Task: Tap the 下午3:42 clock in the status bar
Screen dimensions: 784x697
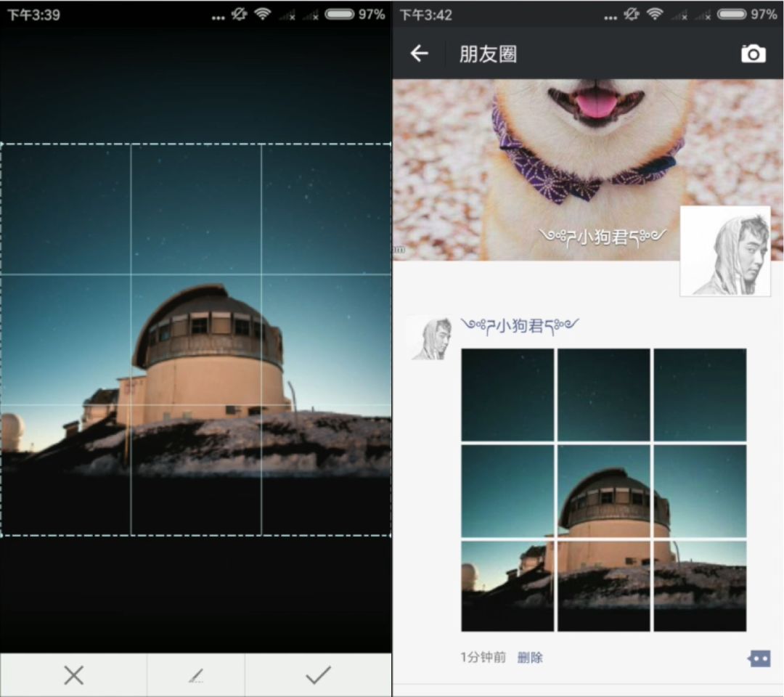Action: pos(426,15)
